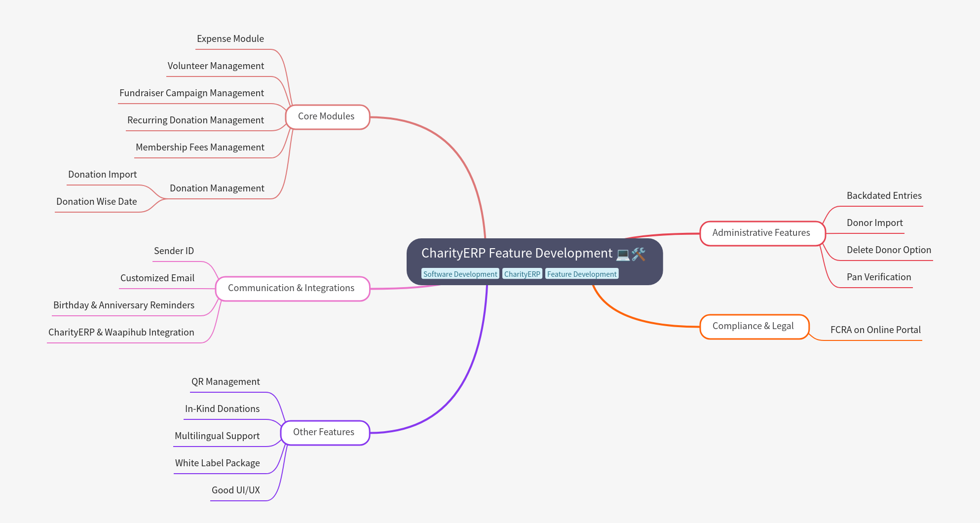Click the Donation Import leaf

pyautogui.click(x=102, y=175)
